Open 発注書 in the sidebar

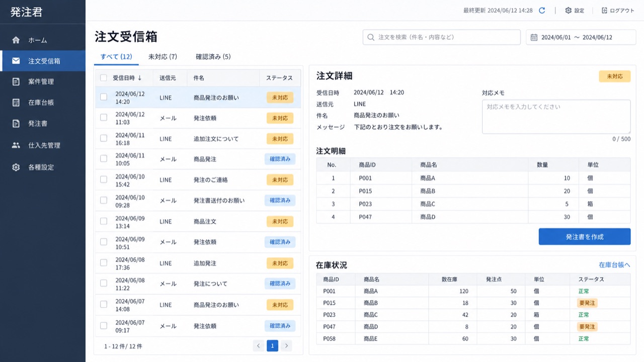click(x=43, y=123)
